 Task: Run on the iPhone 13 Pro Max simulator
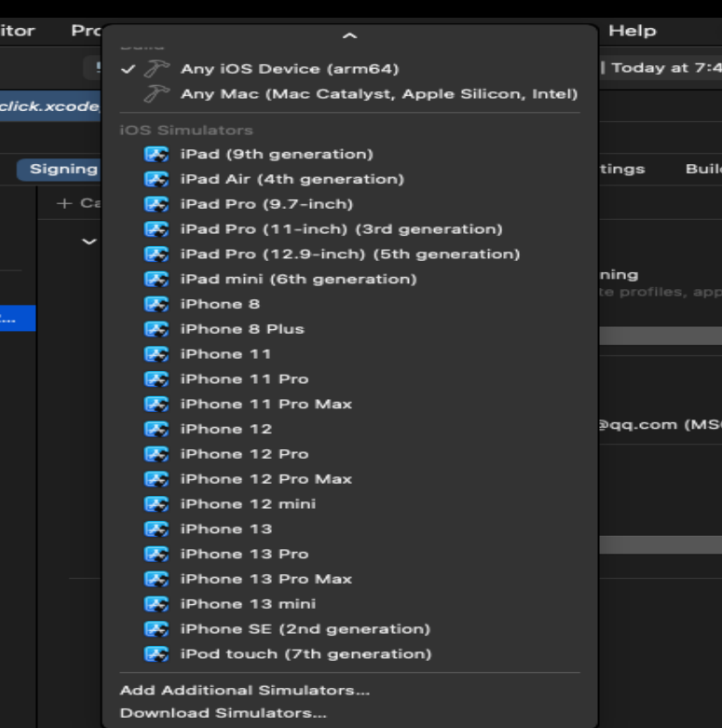pos(350,580)
